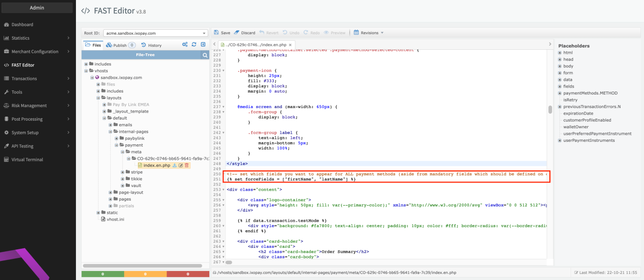644x280 pixels.
Task: Collapse the meta folder
Action: [x=122, y=151]
